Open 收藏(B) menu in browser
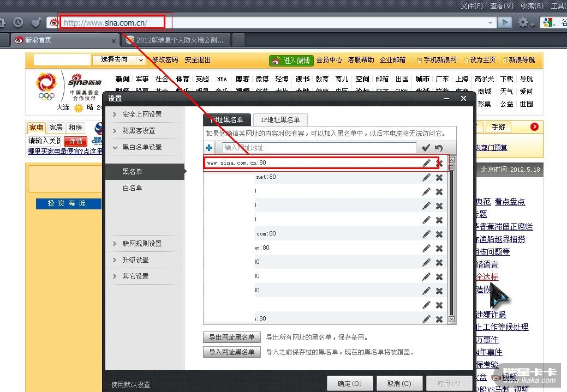Image resolution: width=567 pixels, height=392 pixels. coord(532,6)
